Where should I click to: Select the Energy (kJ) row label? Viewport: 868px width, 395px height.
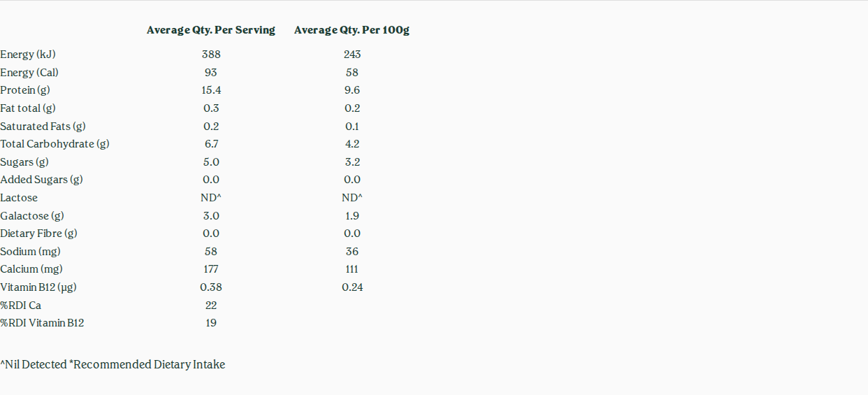tap(28, 55)
